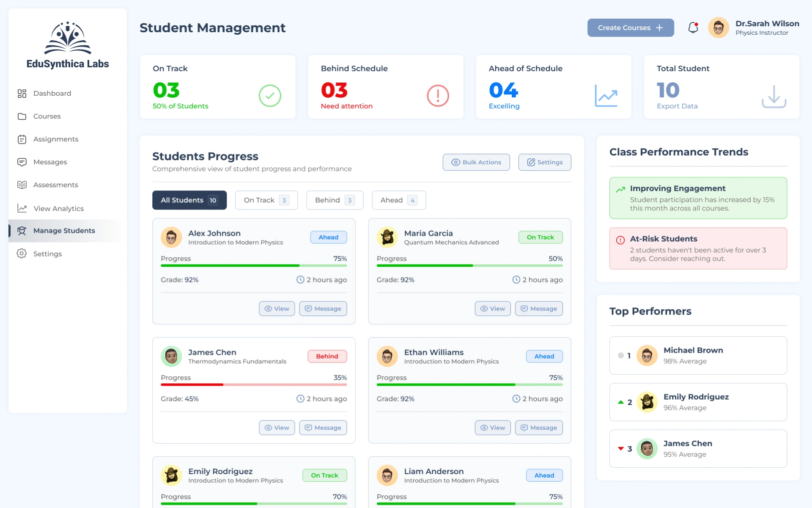Image resolution: width=812 pixels, height=508 pixels.
Task: Select the Ahead filter tab
Action: pyautogui.click(x=398, y=200)
